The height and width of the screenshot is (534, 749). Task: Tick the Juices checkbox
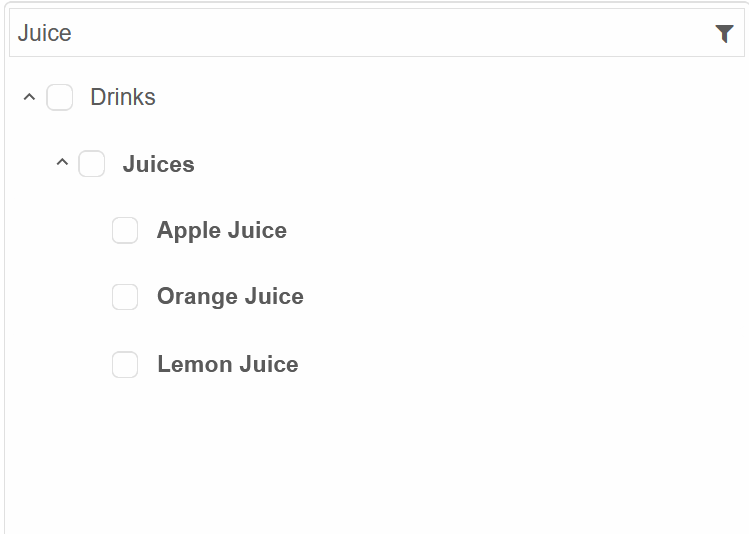(x=92, y=163)
